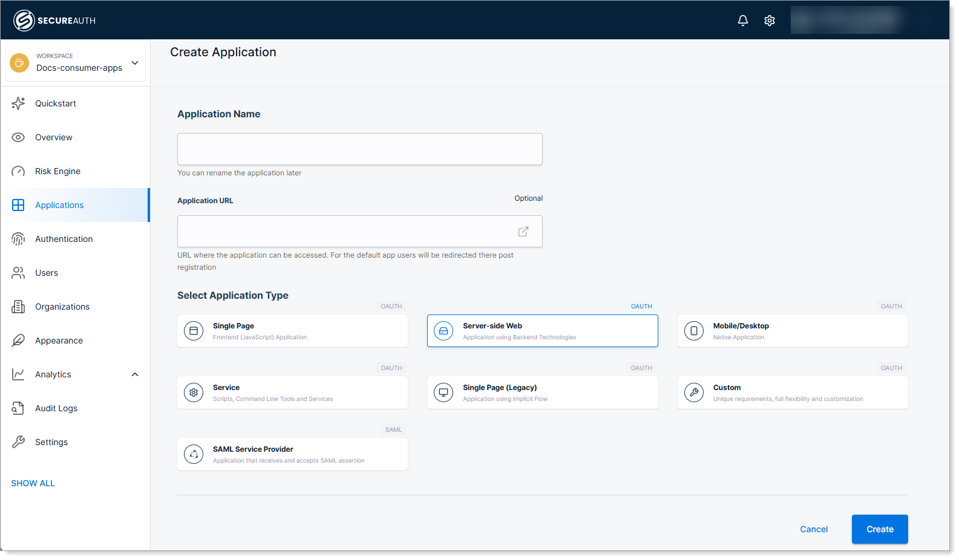Click the Authentication fingerprint icon
The width and height of the screenshot is (959, 560).
click(x=18, y=239)
